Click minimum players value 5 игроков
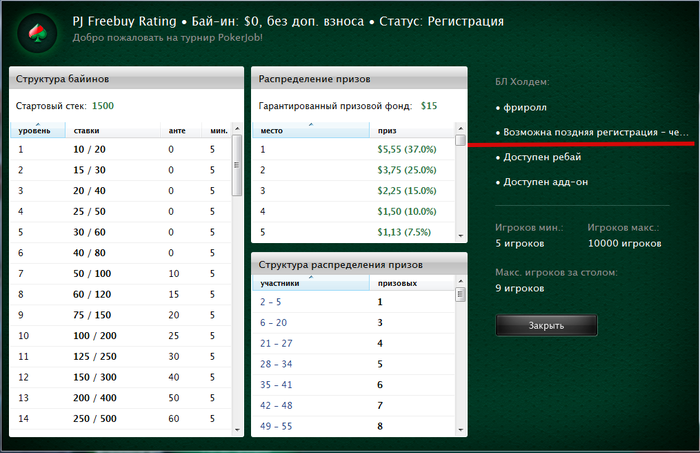 pyautogui.click(x=520, y=244)
